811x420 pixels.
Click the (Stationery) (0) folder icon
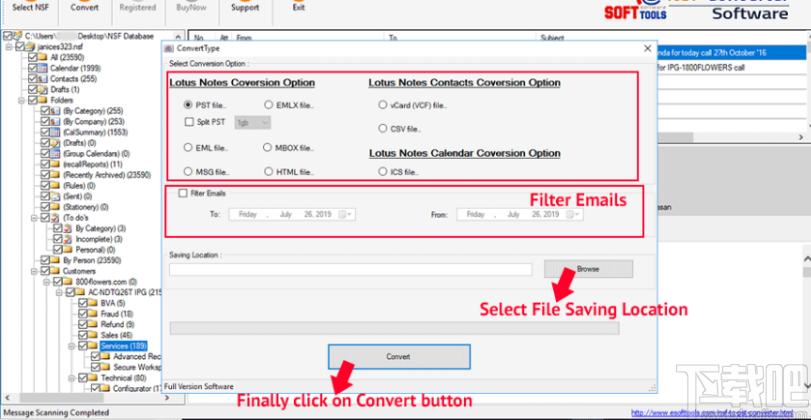(x=56, y=207)
